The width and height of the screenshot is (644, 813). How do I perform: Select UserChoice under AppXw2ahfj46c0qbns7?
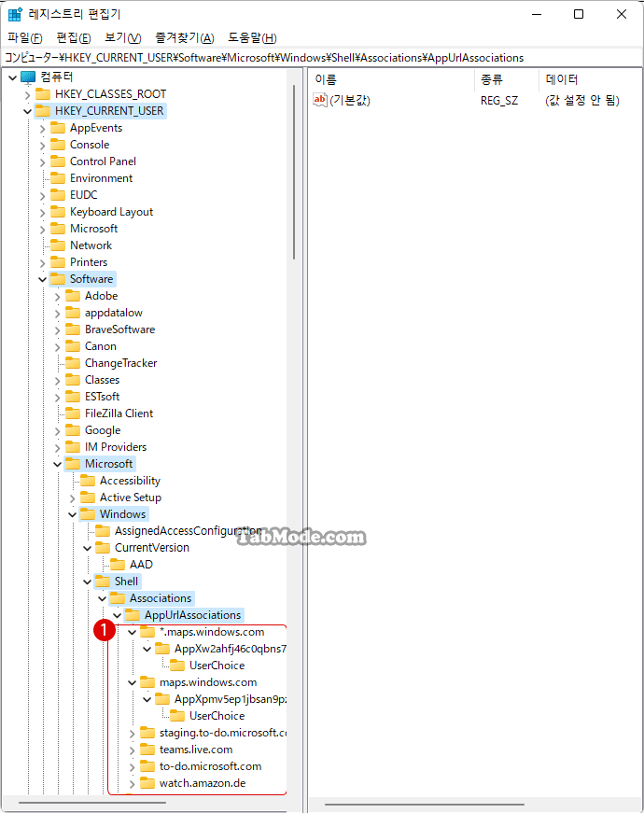tap(217, 666)
